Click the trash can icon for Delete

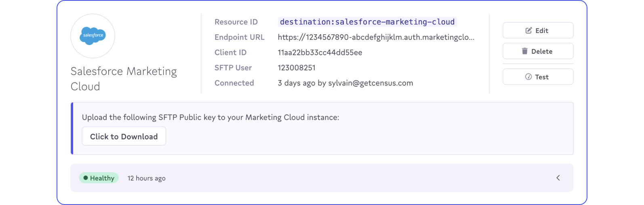(524, 51)
